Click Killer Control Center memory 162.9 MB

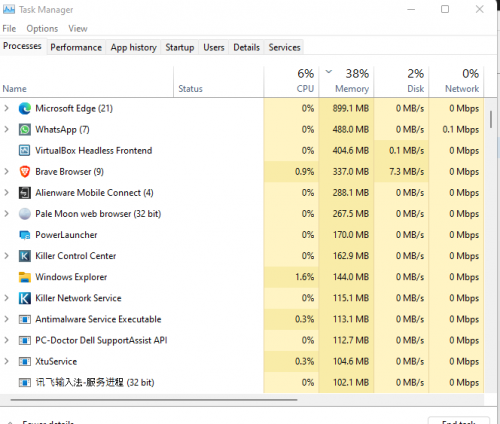[x=351, y=256]
